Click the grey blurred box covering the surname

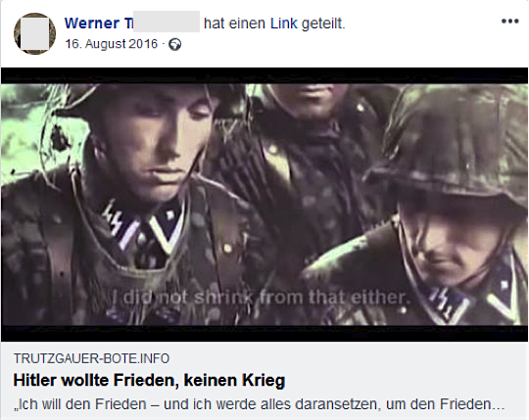click(167, 22)
